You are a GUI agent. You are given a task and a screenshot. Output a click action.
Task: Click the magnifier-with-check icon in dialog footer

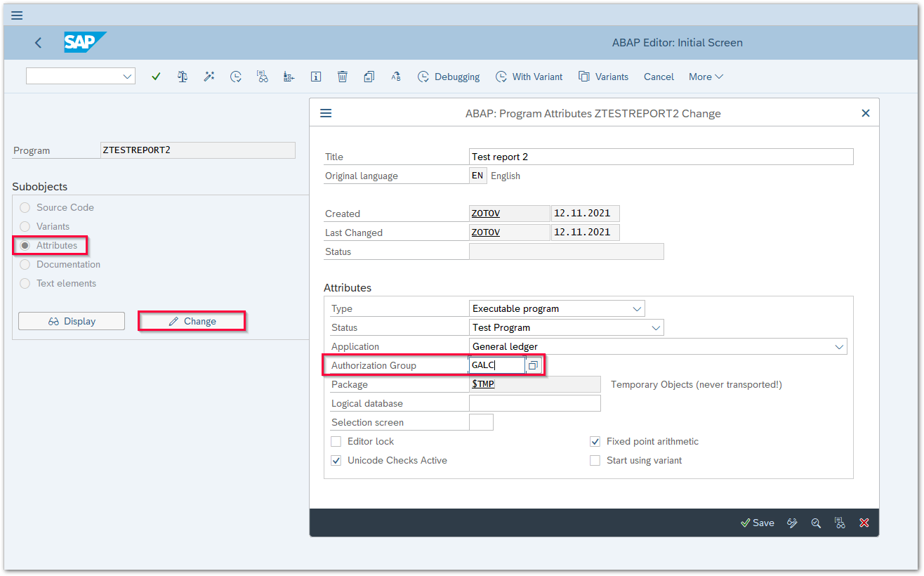click(816, 523)
